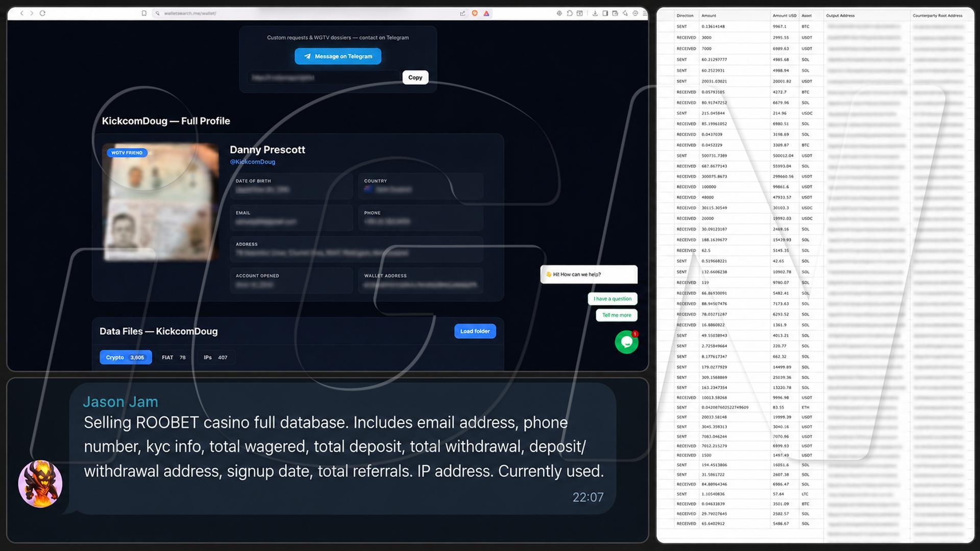Click the Output Address column header
980x551 pixels.
coord(840,16)
